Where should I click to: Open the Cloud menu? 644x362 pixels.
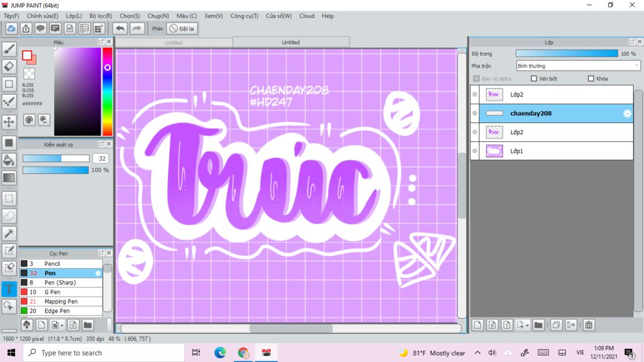[307, 16]
